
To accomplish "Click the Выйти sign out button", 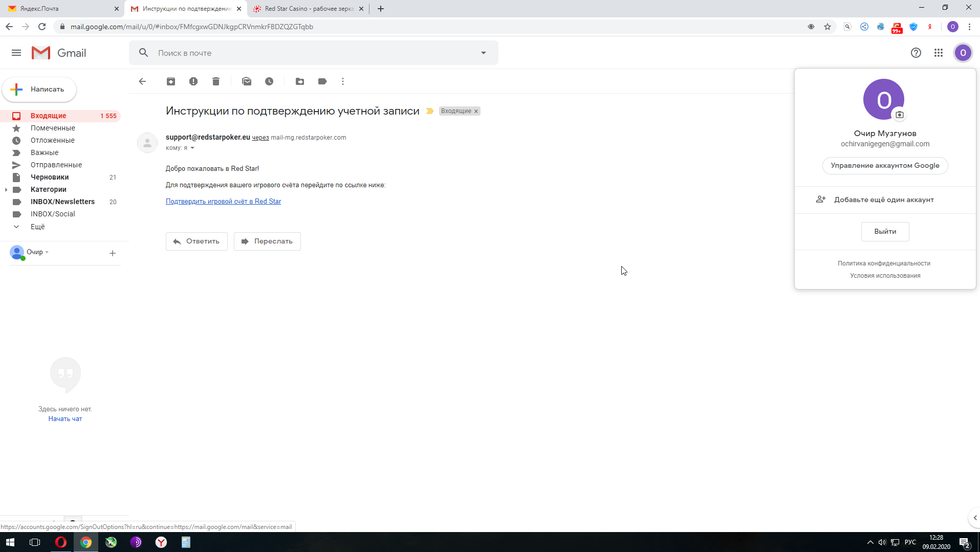I will [x=885, y=231].
